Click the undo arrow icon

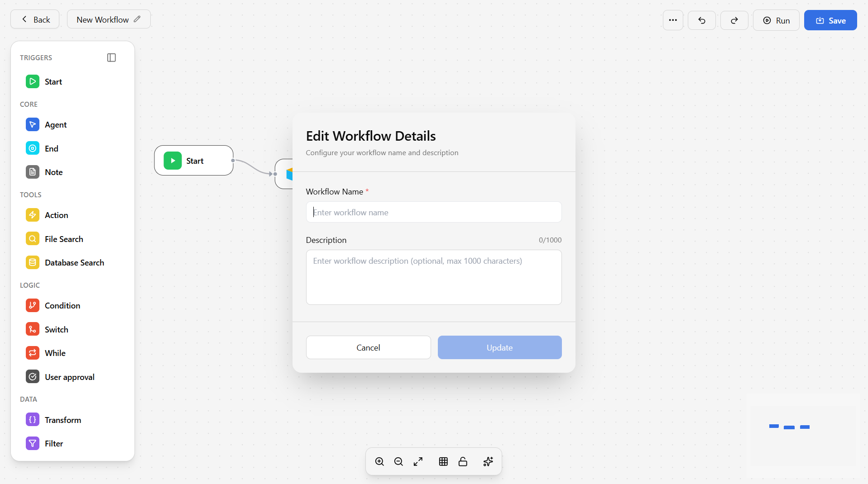[701, 20]
